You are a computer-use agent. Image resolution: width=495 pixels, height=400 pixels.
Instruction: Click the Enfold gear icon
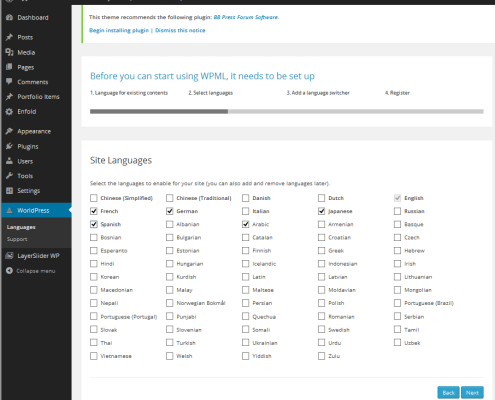[9, 112]
